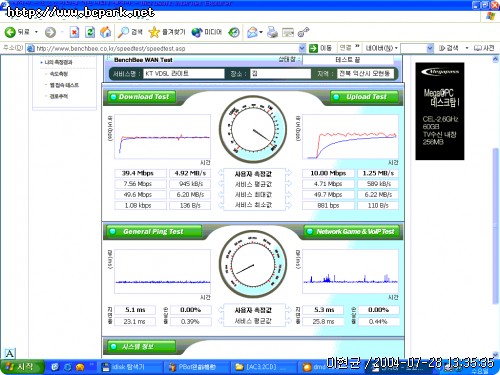Click the Upload Test green button
Image resolution: width=500 pixels, height=375 pixels.
[x=364, y=97]
